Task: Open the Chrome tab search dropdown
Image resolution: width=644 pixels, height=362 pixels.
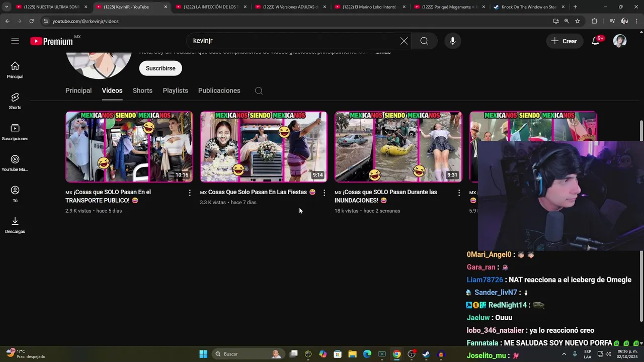Action: tap(7, 7)
